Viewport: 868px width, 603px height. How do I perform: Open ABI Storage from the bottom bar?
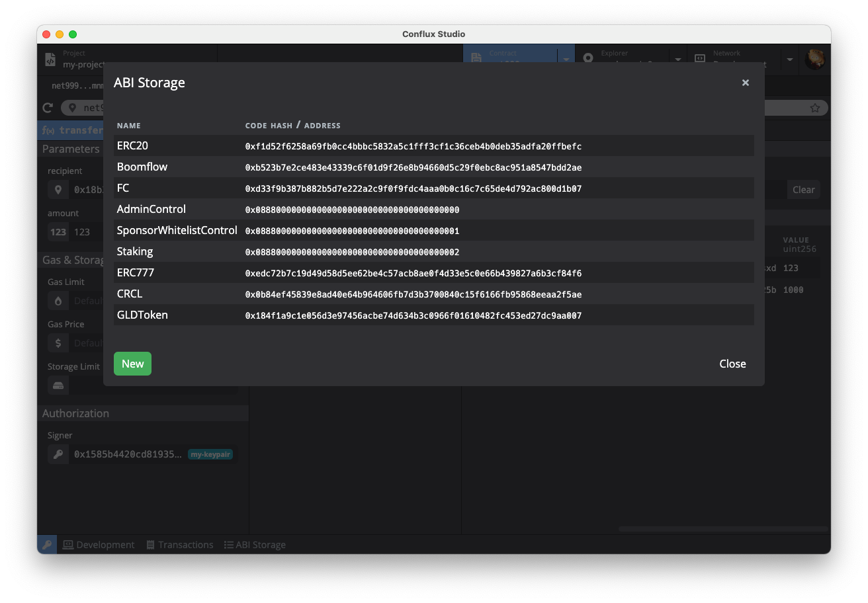pos(255,545)
